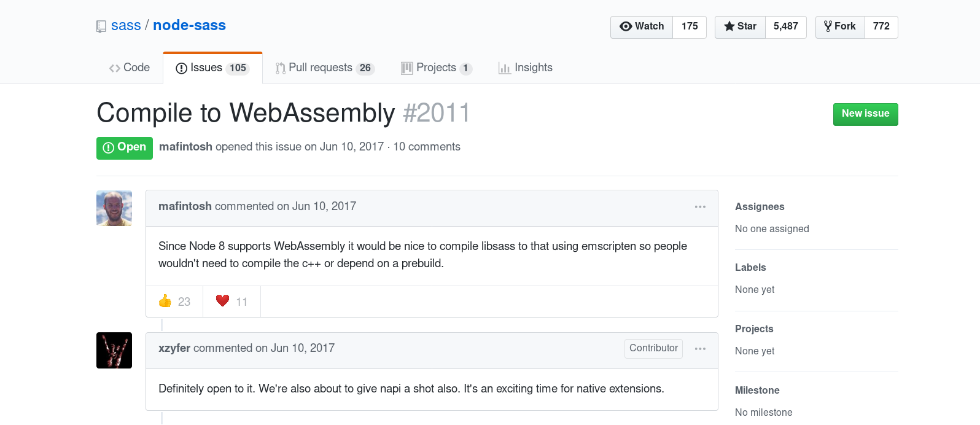The width and height of the screenshot is (980, 425).
Task: Click the green New issue button
Action: (865, 114)
